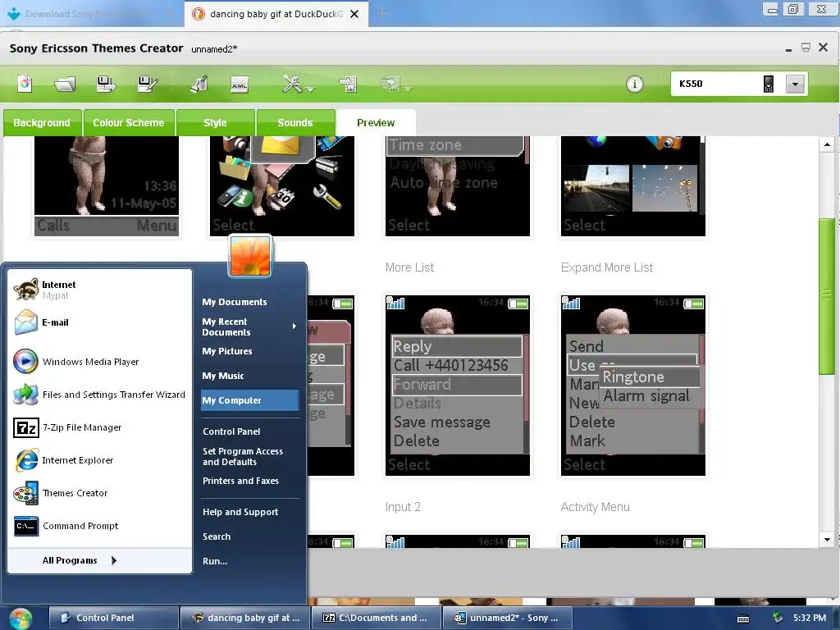Open a new browser tab with plus
Viewport: 840px width, 630px height.
pyautogui.click(x=382, y=13)
